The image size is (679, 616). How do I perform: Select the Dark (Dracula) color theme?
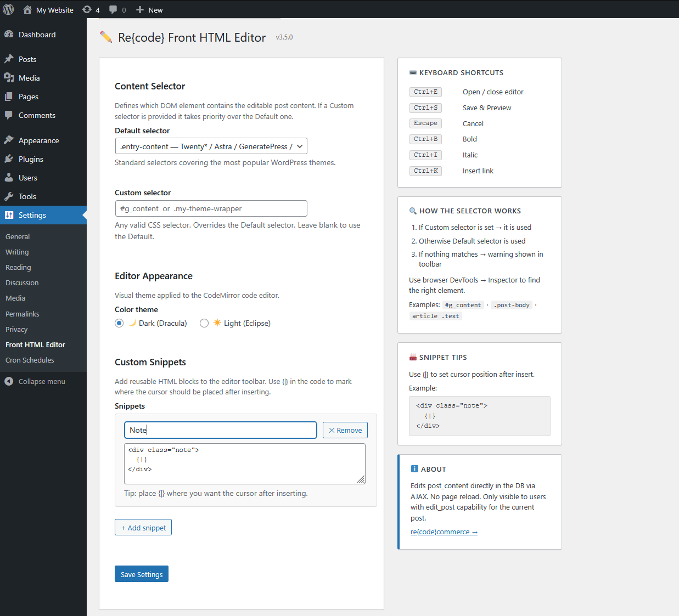coord(119,323)
